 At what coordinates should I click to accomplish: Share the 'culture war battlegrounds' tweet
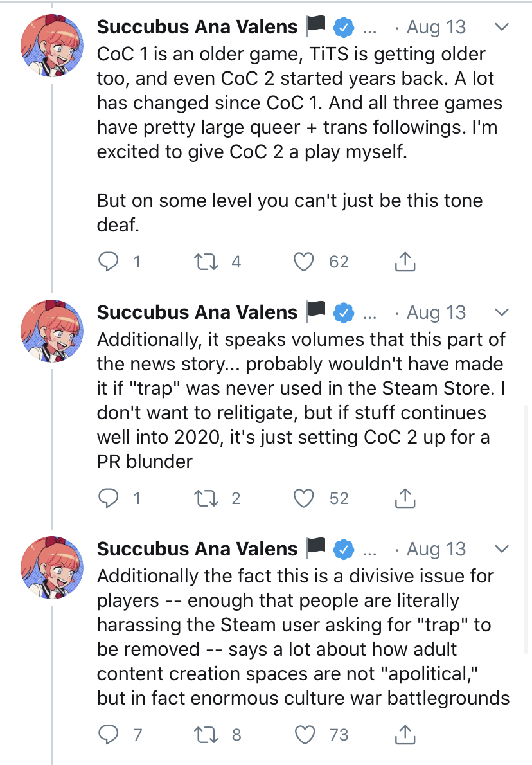(x=403, y=735)
